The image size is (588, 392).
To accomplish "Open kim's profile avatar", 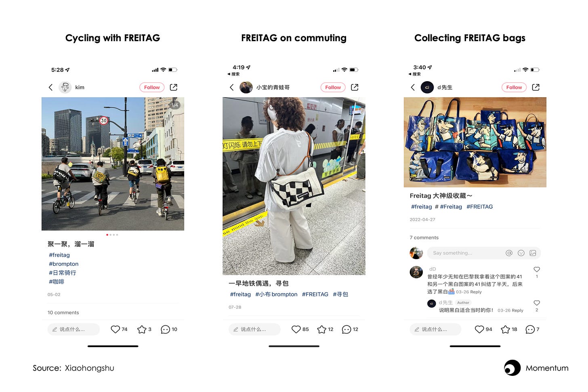I will (x=65, y=87).
